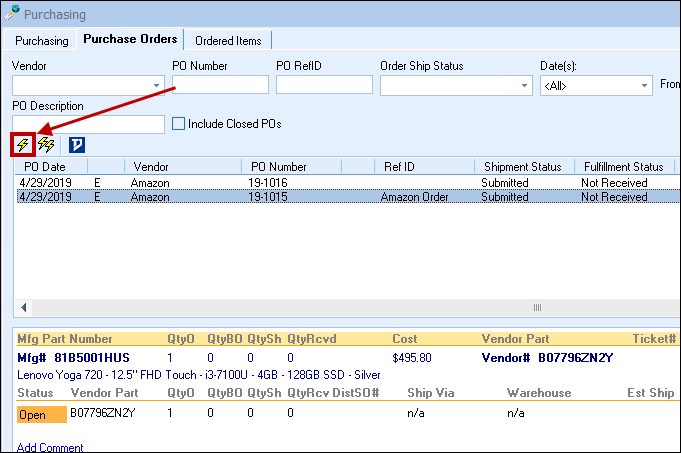Click the double lightning bolt icon

(46, 145)
